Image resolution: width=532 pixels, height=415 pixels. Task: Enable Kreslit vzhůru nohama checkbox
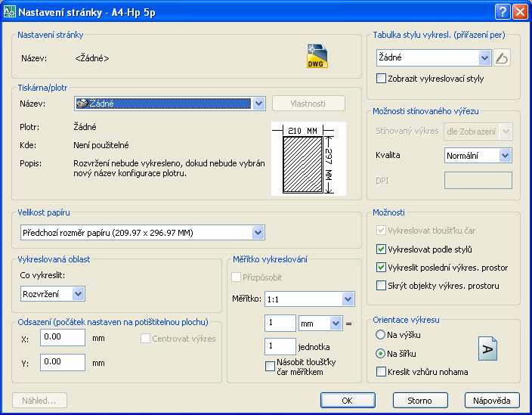click(x=381, y=372)
